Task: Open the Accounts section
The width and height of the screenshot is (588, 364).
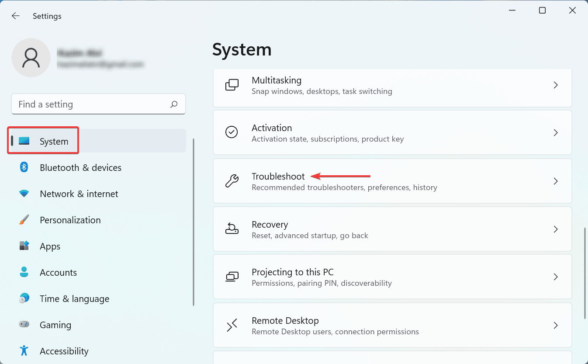Action: tap(99, 272)
